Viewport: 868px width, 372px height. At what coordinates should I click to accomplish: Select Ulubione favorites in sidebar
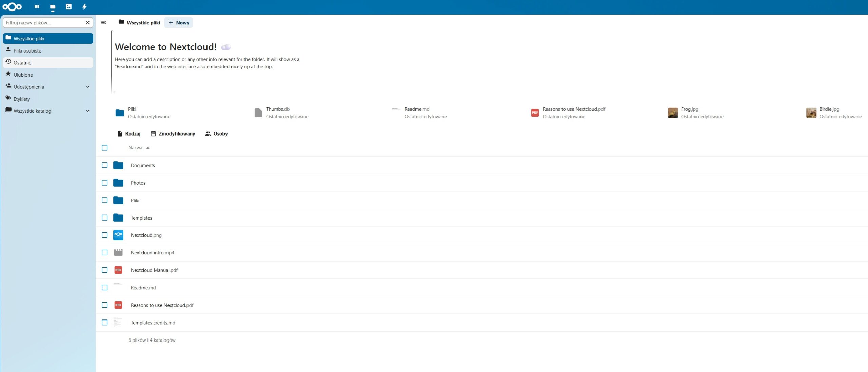[48, 75]
